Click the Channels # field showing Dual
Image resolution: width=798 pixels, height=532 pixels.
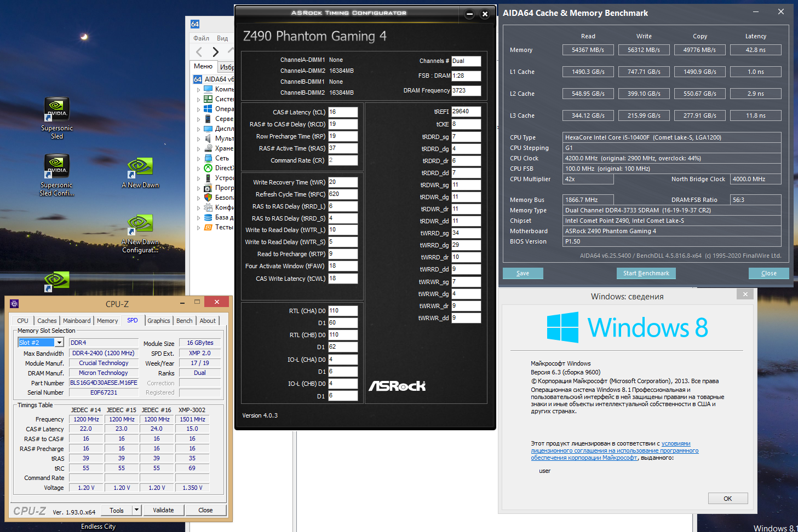tap(466, 61)
